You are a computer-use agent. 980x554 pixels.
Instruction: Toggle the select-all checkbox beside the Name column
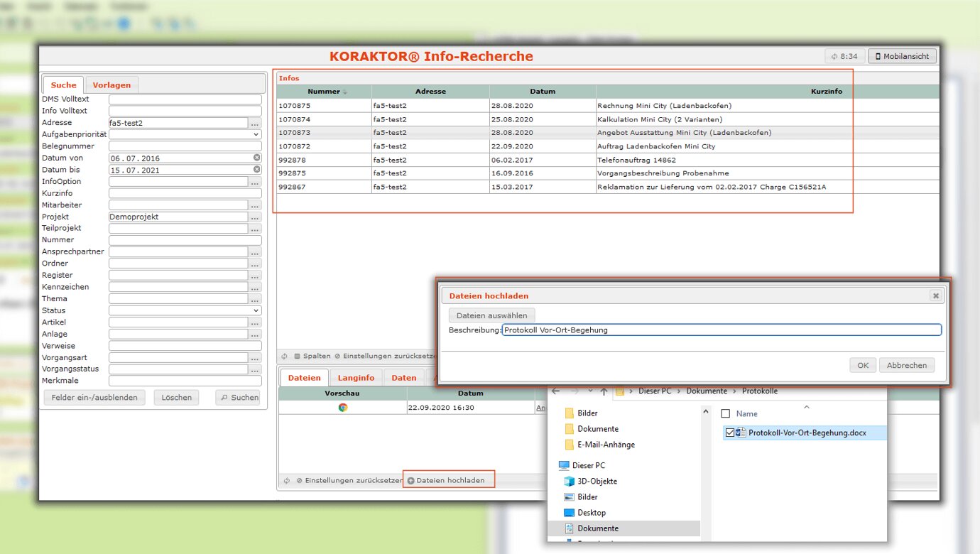(x=725, y=413)
